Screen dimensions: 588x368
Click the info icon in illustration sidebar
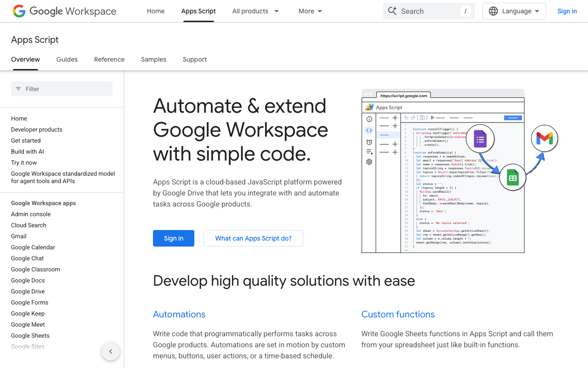369,119
